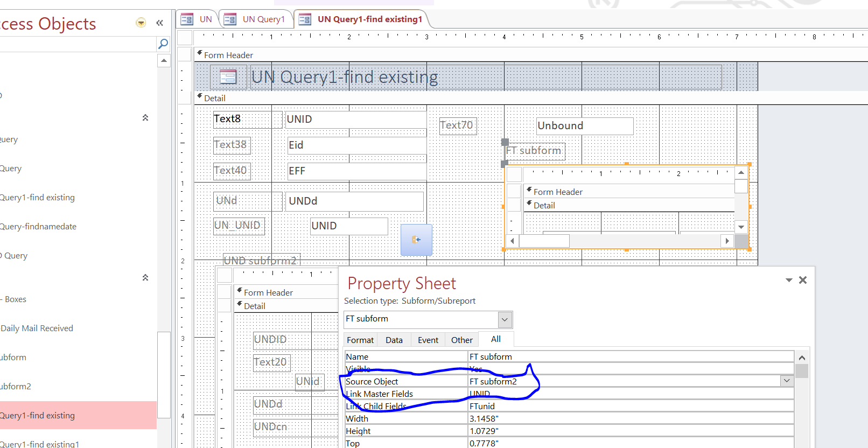Open the FT subform object selector dropdown
The width and height of the screenshot is (868, 448).
505,319
